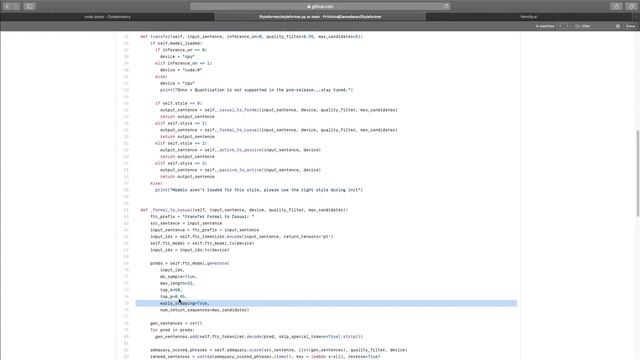
Task: Click the 'if self.style == 0:' line
Action: point(178,103)
